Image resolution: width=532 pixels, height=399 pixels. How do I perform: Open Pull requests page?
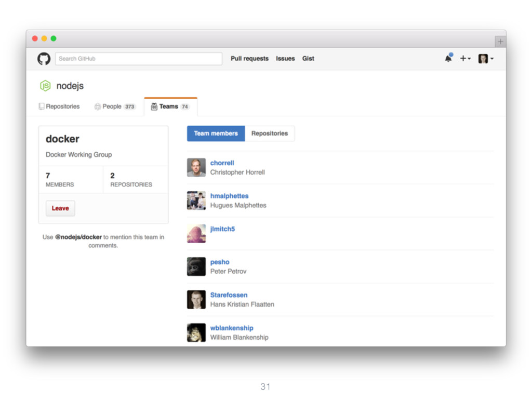(x=249, y=58)
